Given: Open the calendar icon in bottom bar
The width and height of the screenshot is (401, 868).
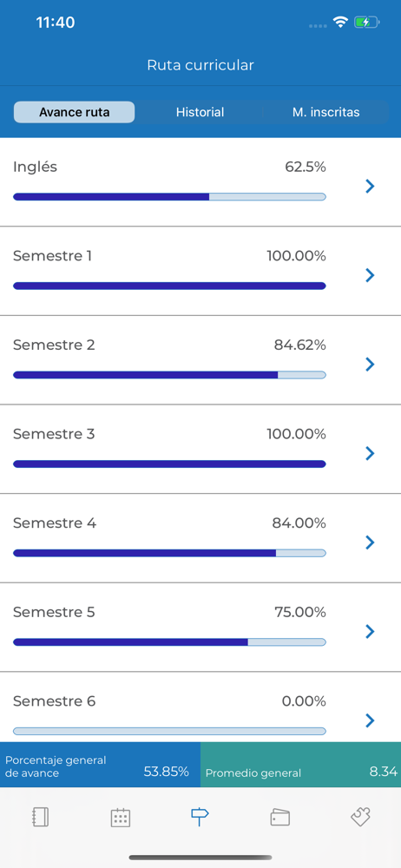Looking at the screenshot, I should tap(120, 818).
